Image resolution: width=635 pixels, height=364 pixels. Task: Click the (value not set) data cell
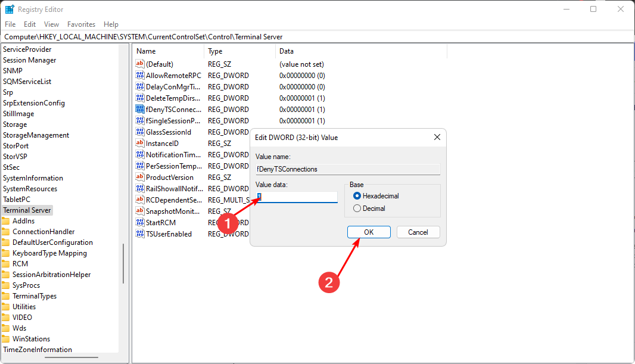click(x=301, y=64)
